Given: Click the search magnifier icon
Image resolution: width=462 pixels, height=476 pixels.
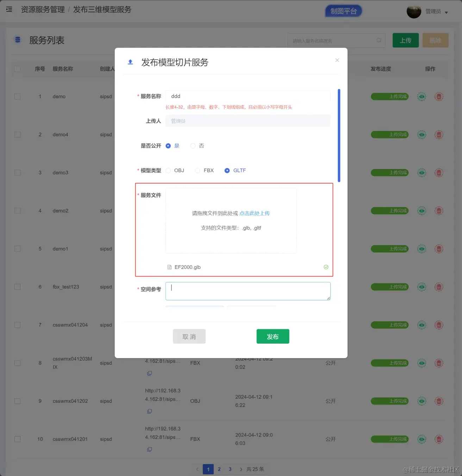Looking at the screenshot, I should (x=379, y=40).
